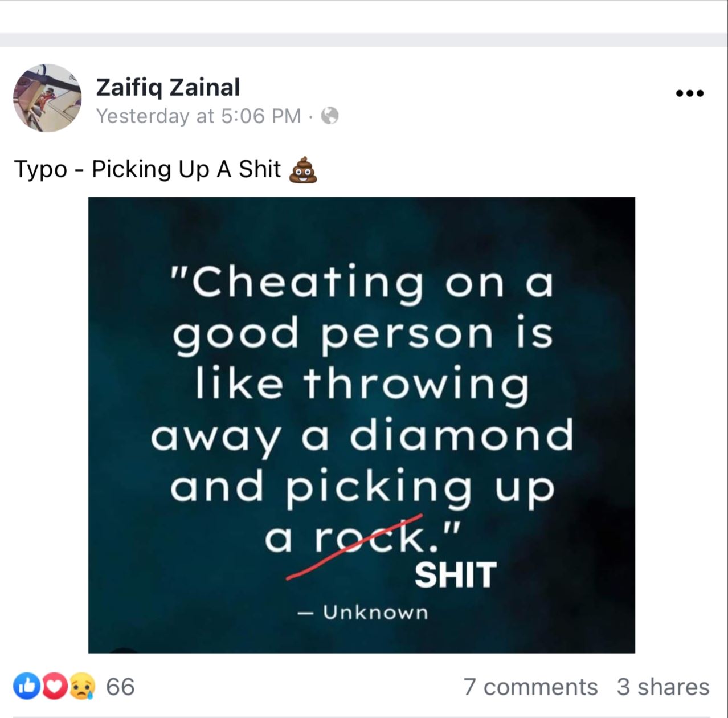
Task: View the 66 reactions count
Action: 120,687
